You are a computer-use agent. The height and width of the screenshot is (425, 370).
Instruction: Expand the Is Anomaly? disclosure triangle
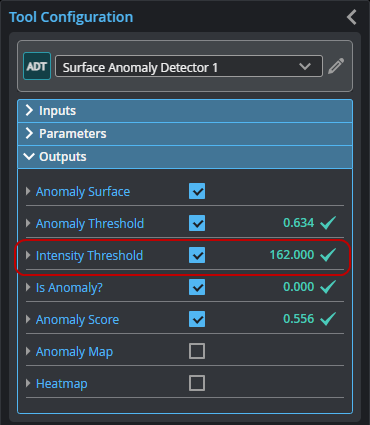(28, 287)
